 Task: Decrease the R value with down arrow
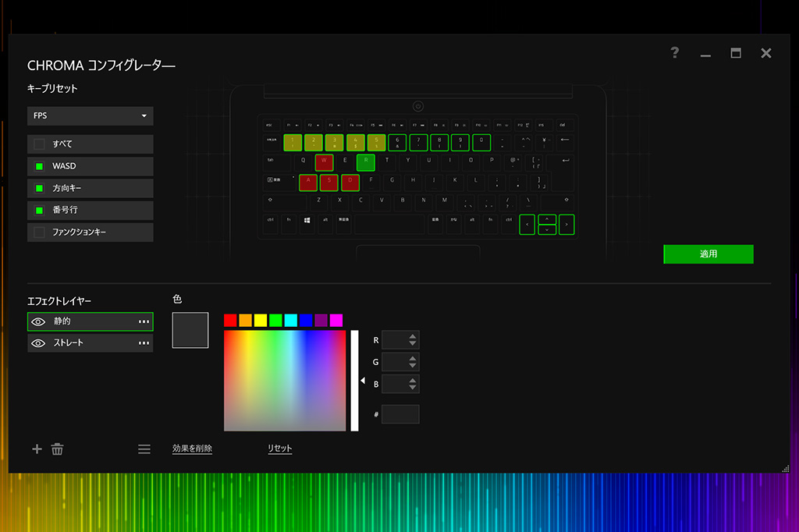413,343
